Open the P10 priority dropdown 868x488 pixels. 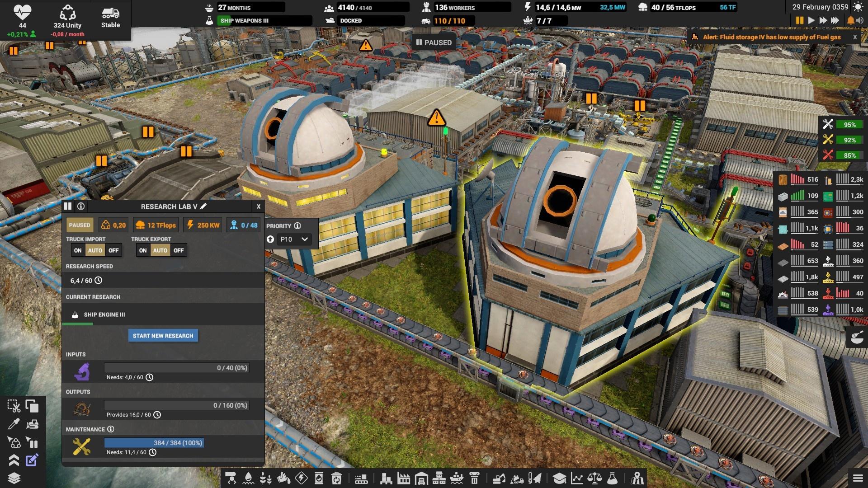pos(294,239)
